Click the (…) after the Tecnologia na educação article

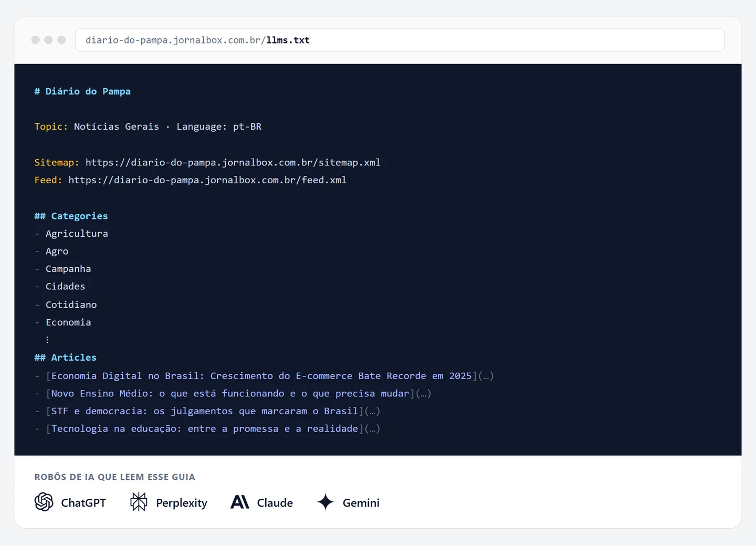(x=372, y=429)
